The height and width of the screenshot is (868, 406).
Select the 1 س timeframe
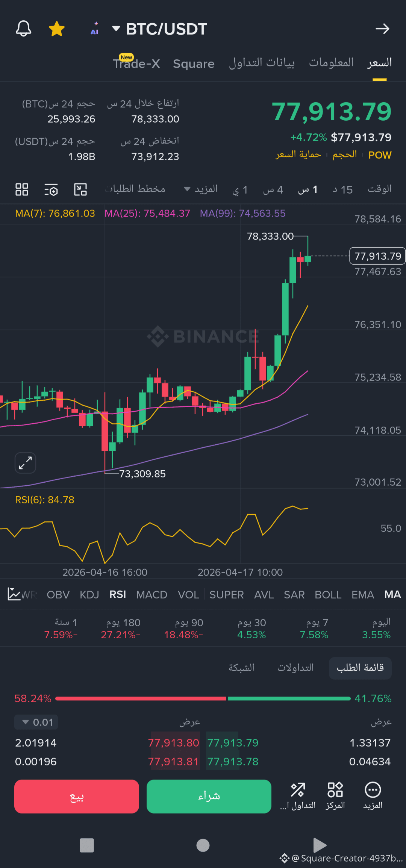[308, 189]
